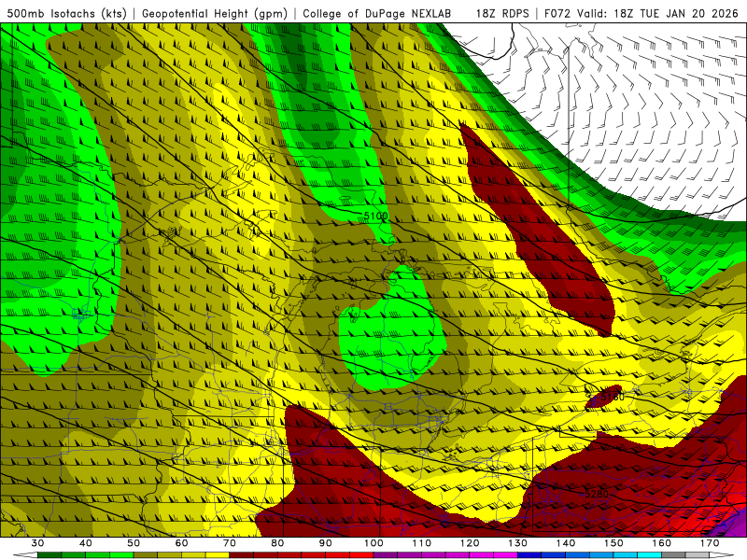Image resolution: width=747 pixels, height=560 pixels.
Task: Click the colorbar label 70
Action: point(230,543)
